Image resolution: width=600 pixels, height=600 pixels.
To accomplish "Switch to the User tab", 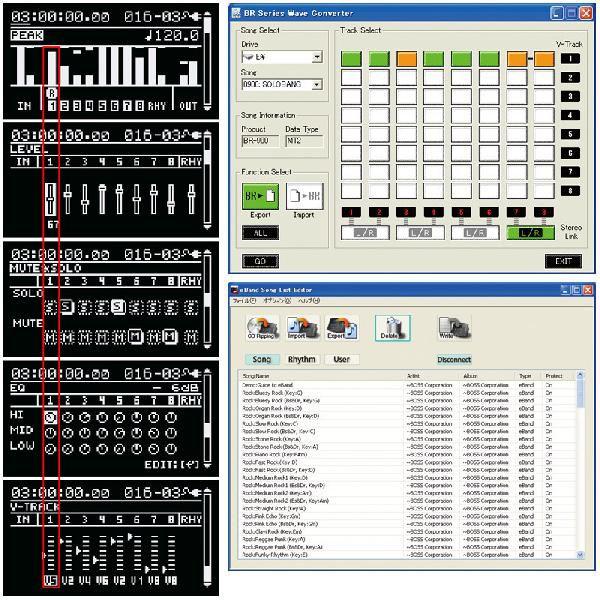I will [x=342, y=359].
